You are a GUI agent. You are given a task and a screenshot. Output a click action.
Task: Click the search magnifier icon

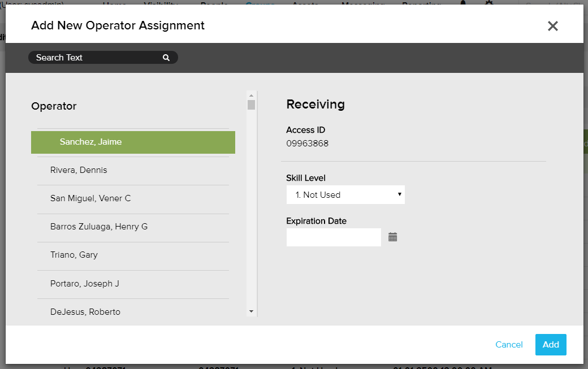166,58
